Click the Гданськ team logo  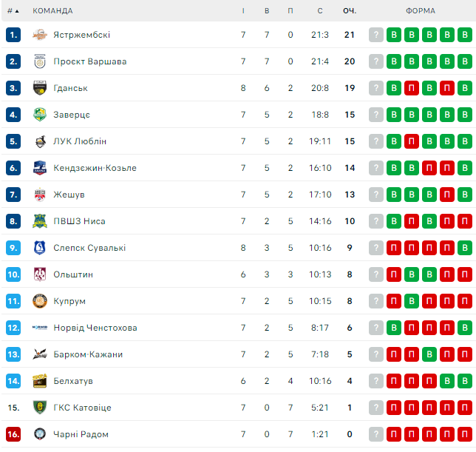[40, 88]
